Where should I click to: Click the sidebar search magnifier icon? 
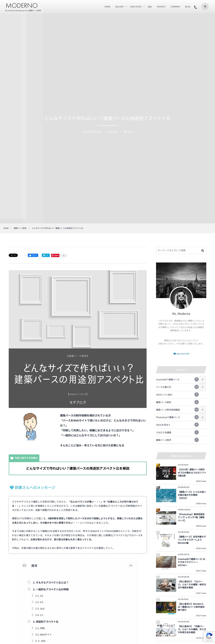click(202, 250)
